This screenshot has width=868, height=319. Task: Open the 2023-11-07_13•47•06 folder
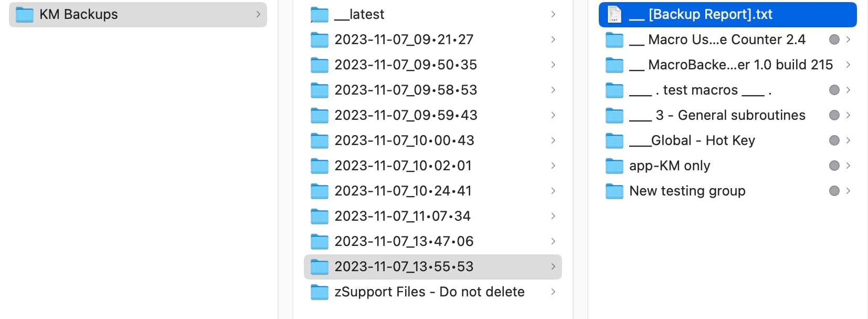tap(404, 242)
